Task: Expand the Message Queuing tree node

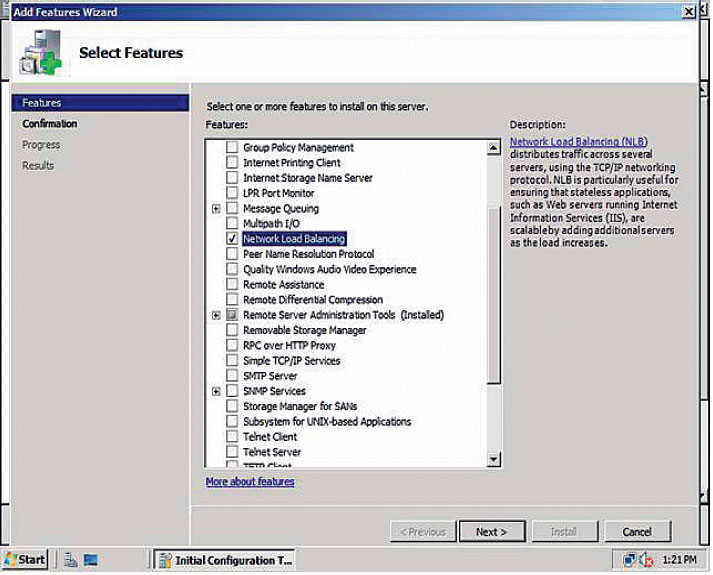Action: coord(216,209)
